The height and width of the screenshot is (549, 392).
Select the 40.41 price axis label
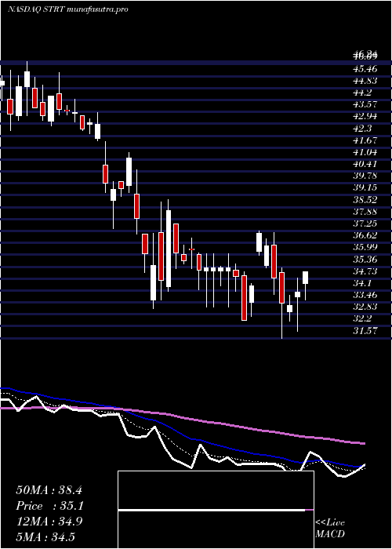pos(365,163)
